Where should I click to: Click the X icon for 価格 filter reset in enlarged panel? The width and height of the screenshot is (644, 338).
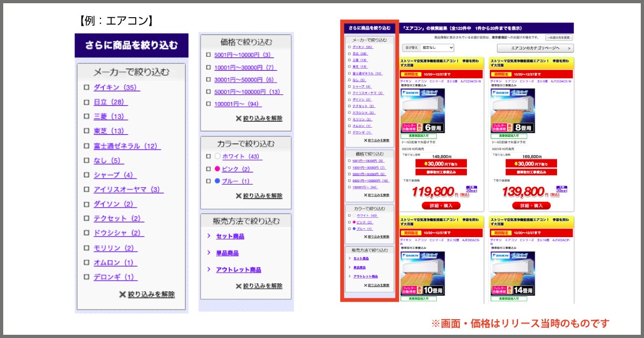[x=239, y=119]
